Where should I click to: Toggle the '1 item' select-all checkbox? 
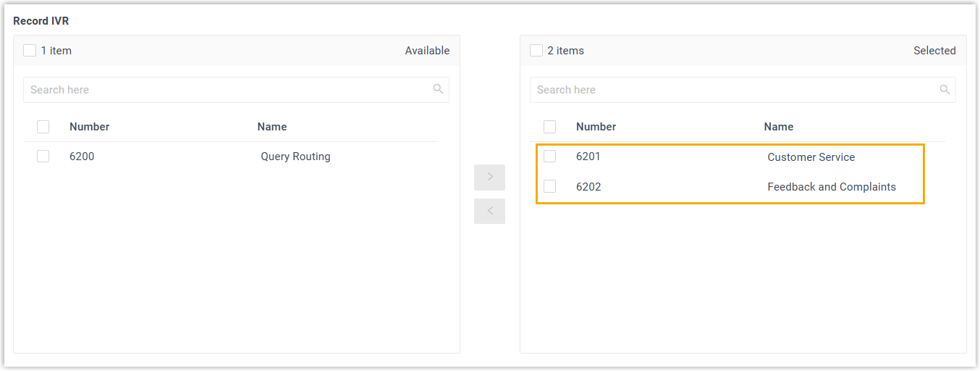point(30,51)
